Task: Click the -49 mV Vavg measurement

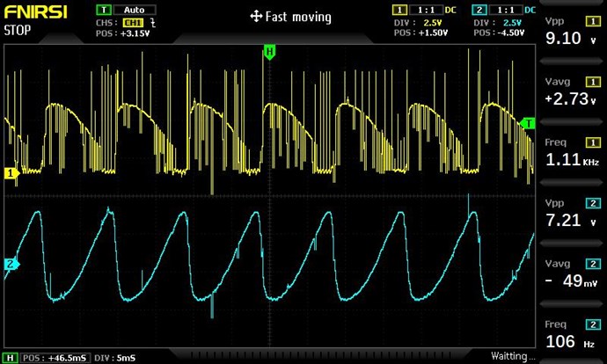Action: (572, 280)
